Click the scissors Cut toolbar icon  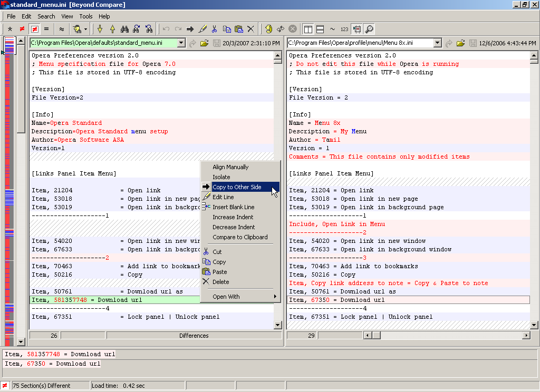point(215,30)
